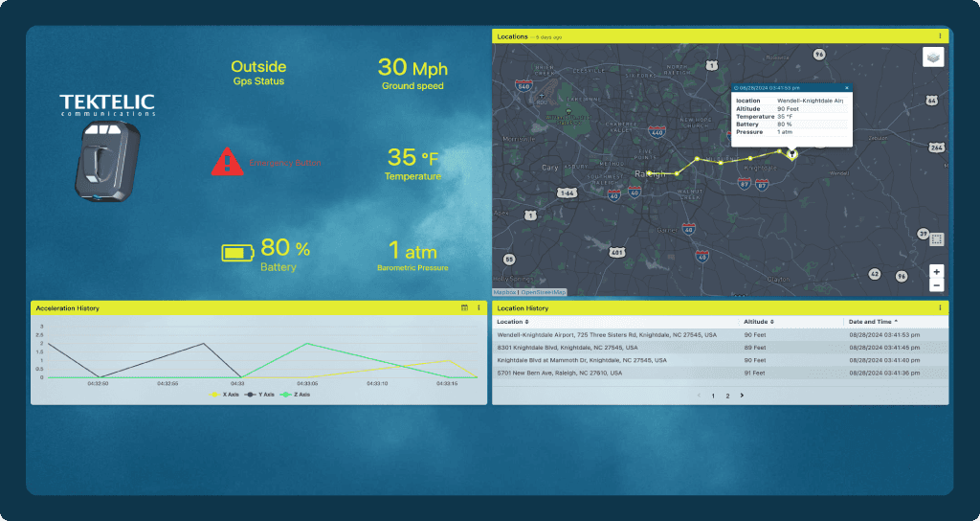Go to page 2 of Location History
The height and width of the screenshot is (521, 980).
[727, 396]
